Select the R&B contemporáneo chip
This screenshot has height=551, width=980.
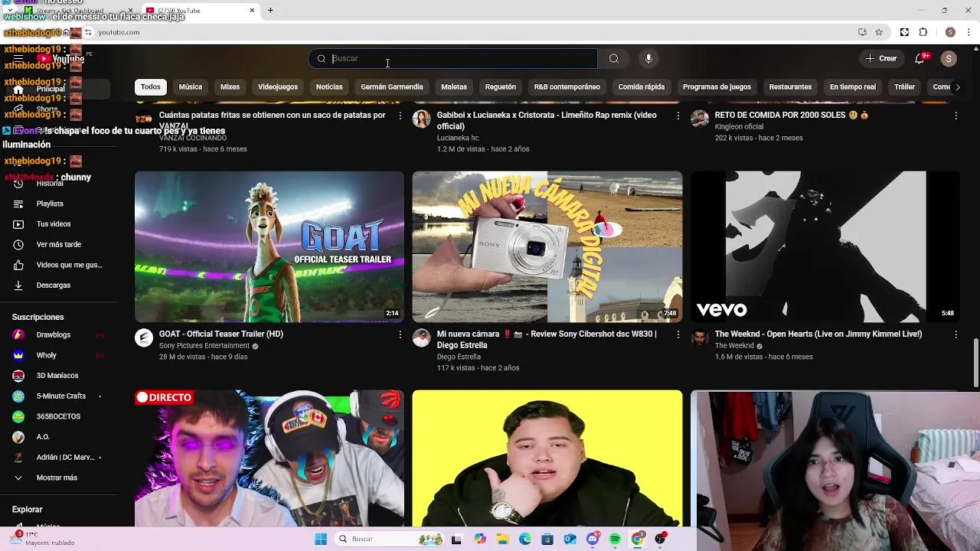coord(567,87)
